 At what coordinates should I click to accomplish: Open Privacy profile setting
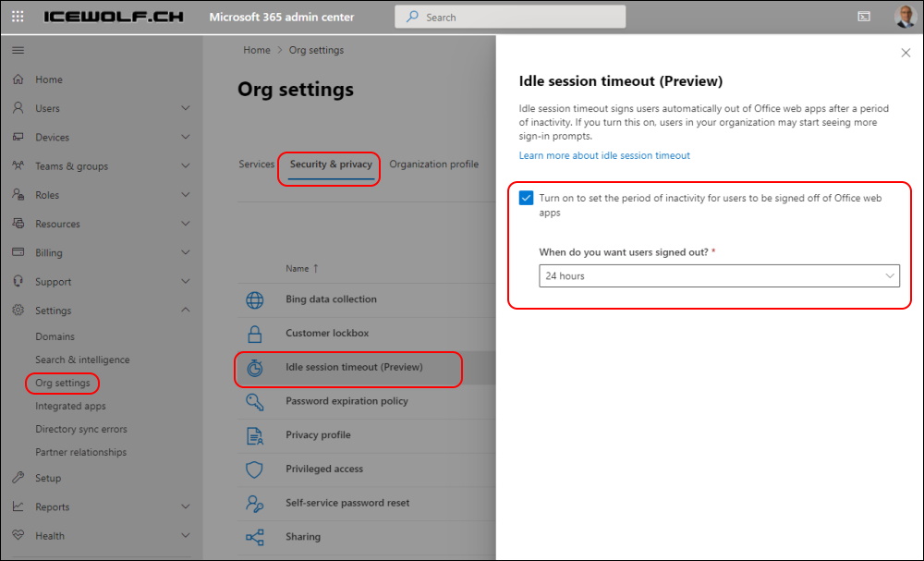click(318, 435)
